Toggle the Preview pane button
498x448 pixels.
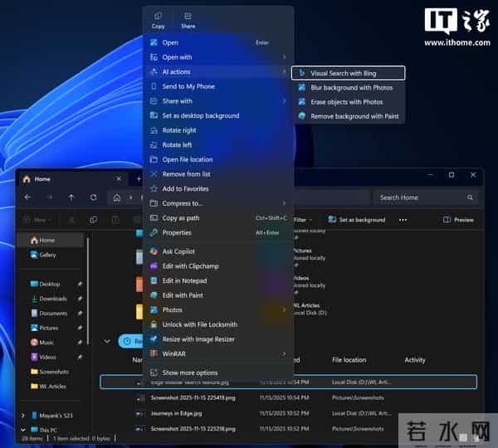coord(458,220)
